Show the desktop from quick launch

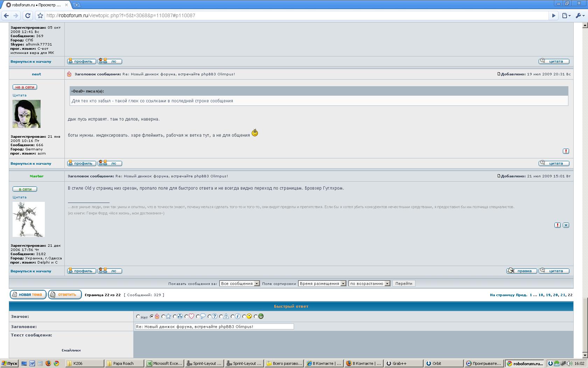[x=24, y=363]
